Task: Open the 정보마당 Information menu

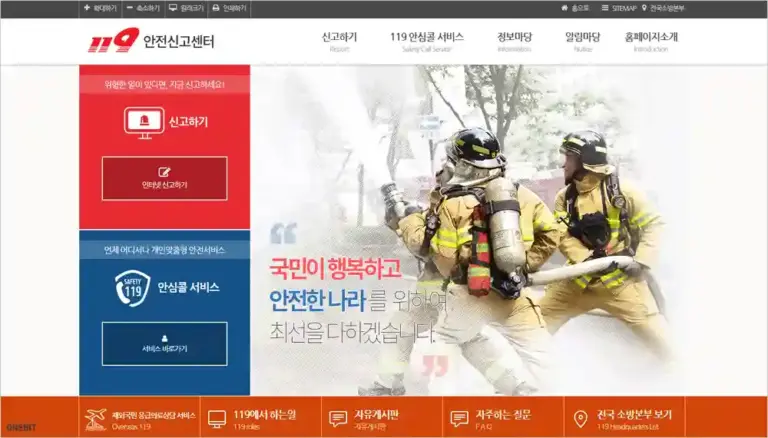Action: 514,42
